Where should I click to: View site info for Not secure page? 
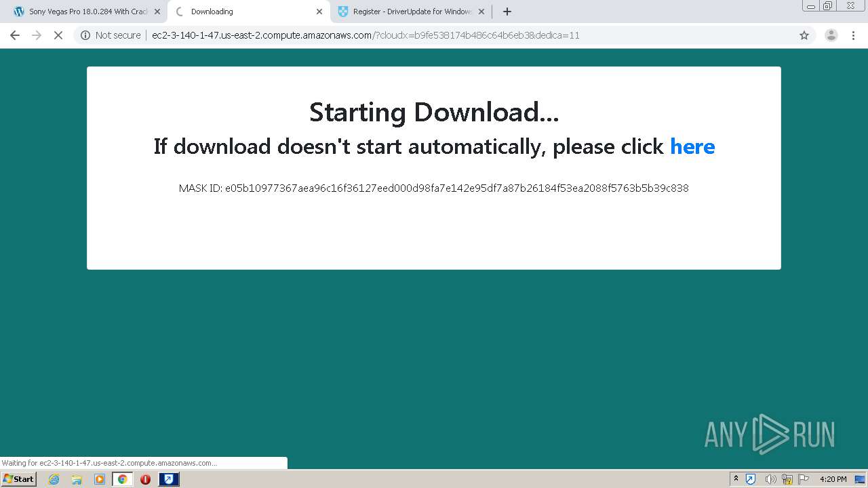tap(85, 35)
